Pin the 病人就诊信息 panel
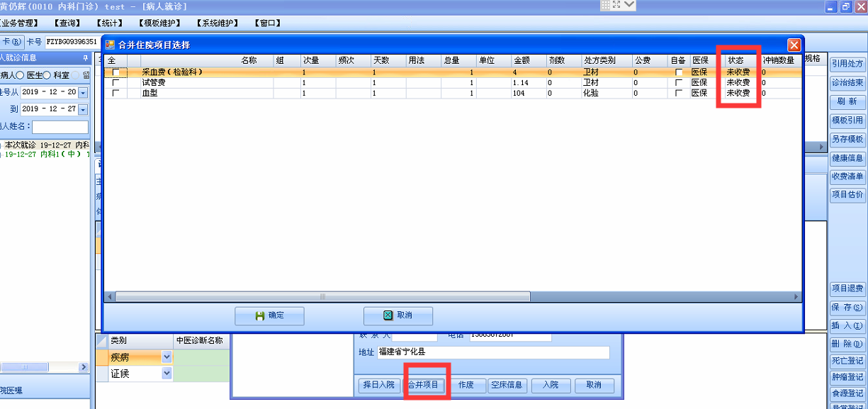868x409 pixels. [x=85, y=58]
